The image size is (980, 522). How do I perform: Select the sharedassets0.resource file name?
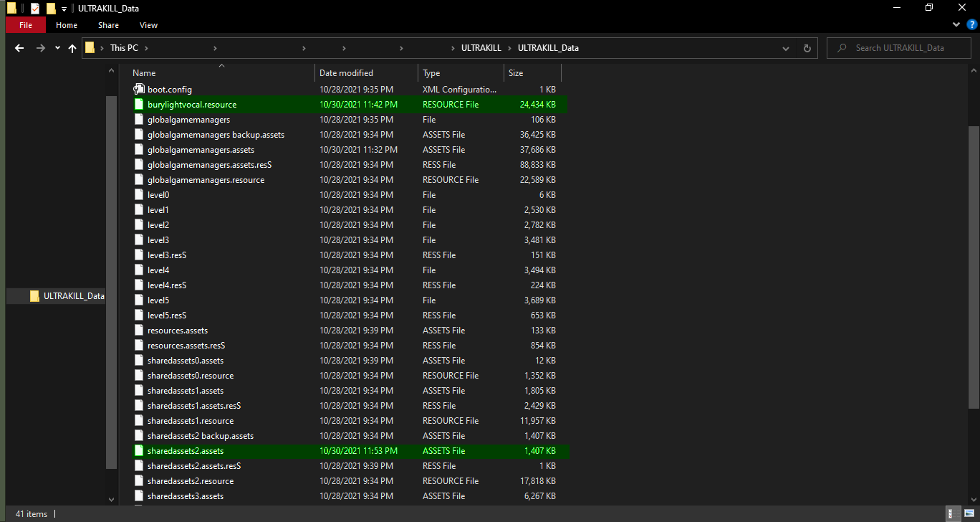(191, 376)
